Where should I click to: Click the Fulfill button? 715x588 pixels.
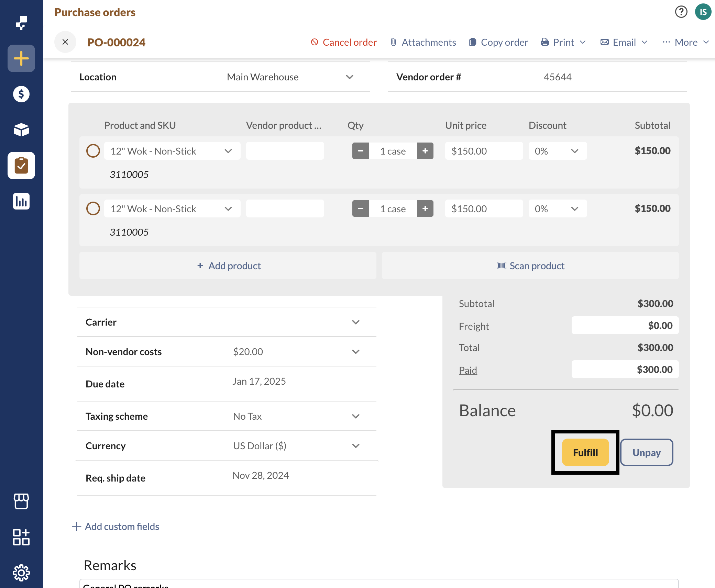point(585,452)
